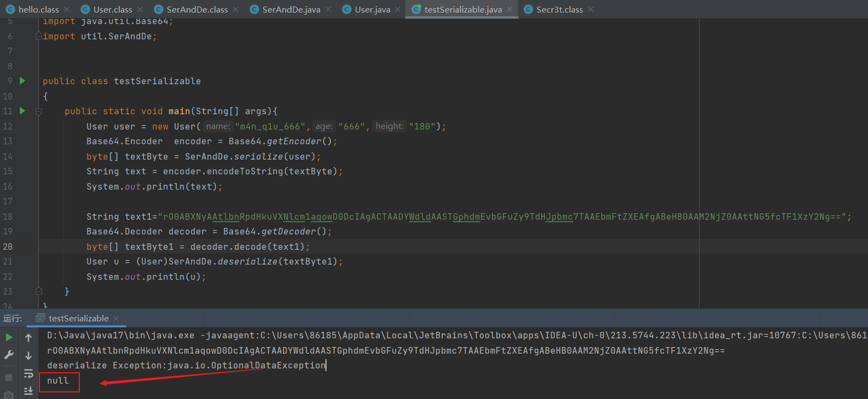This screenshot has width=868, height=399.
Task: Click the class name testSerializable in declaration
Action: [157, 81]
